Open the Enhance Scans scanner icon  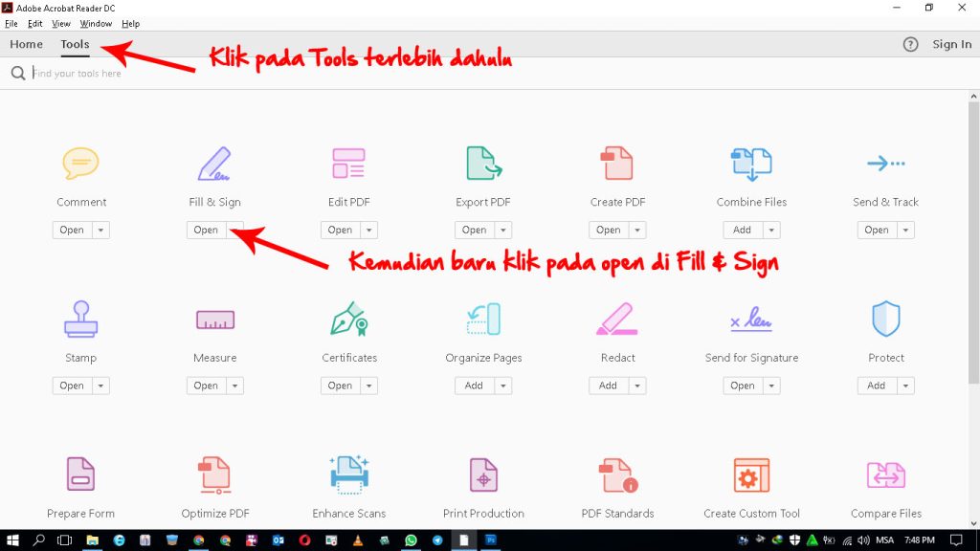click(x=349, y=474)
